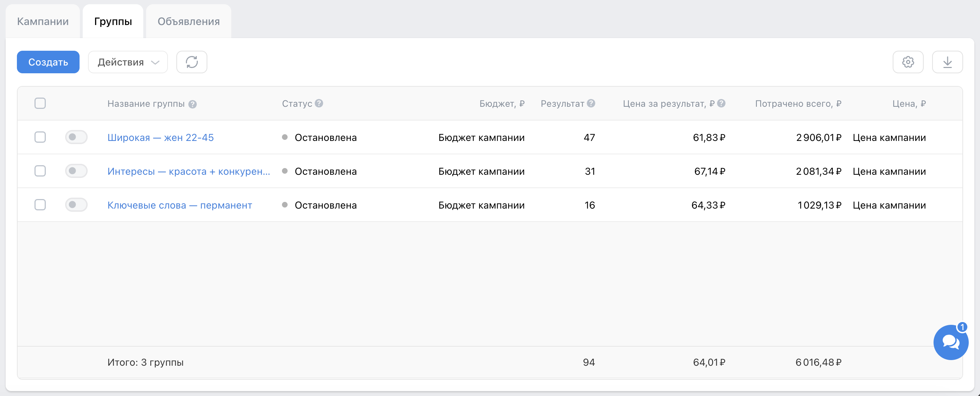This screenshot has width=980, height=396.
Task: Click the refresh icon button
Action: point(192,62)
